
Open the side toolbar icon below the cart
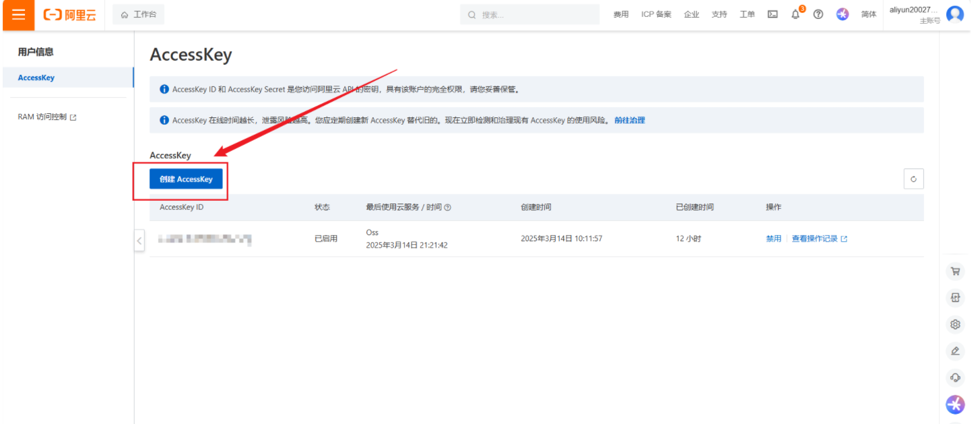(955, 298)
